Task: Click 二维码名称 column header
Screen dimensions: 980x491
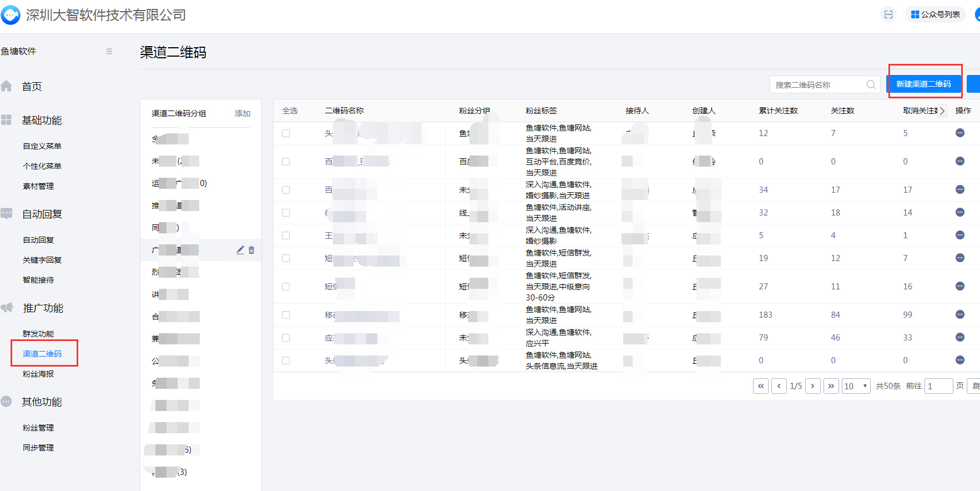Action: pyautogui.click(x=344, y=111)
